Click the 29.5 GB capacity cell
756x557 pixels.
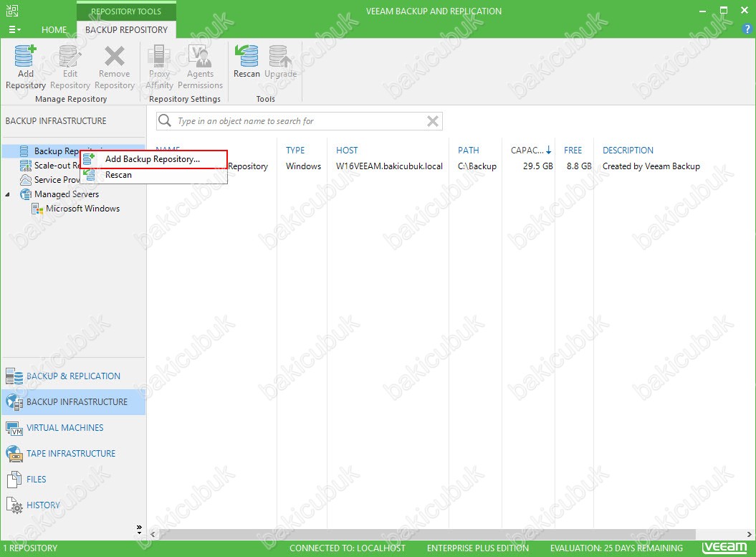click(x=537, y=166)
